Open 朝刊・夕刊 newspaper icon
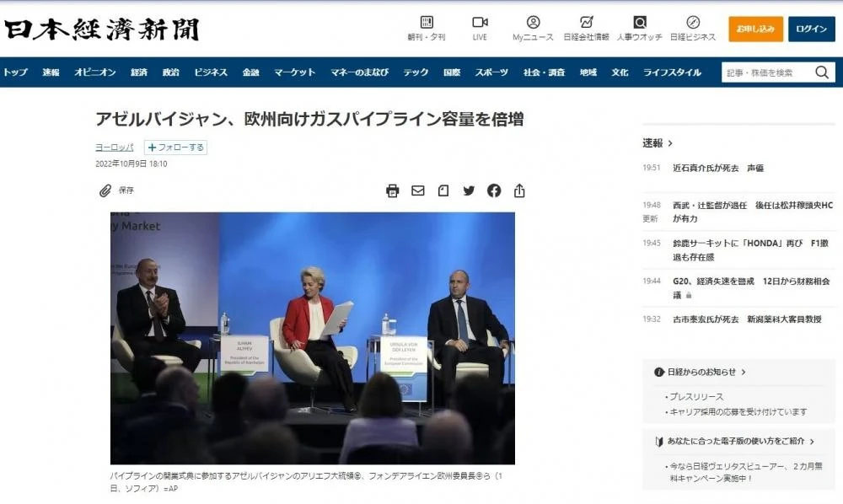 click(x=427, y=22)
